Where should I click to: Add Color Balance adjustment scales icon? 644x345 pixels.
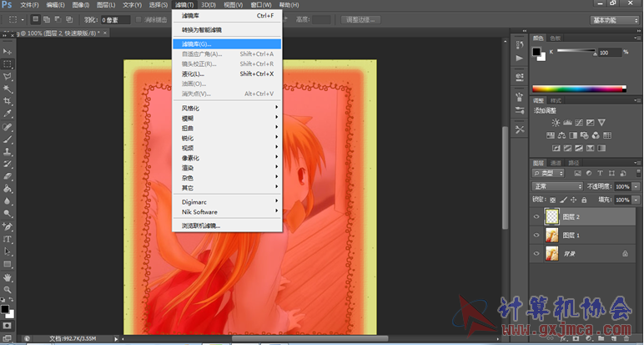pyautogui.click(x=562, y=135)
